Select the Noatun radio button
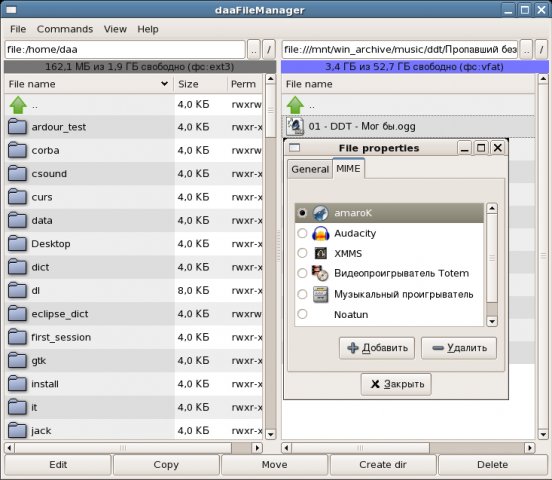552x480 pixels. click(302, 314)
